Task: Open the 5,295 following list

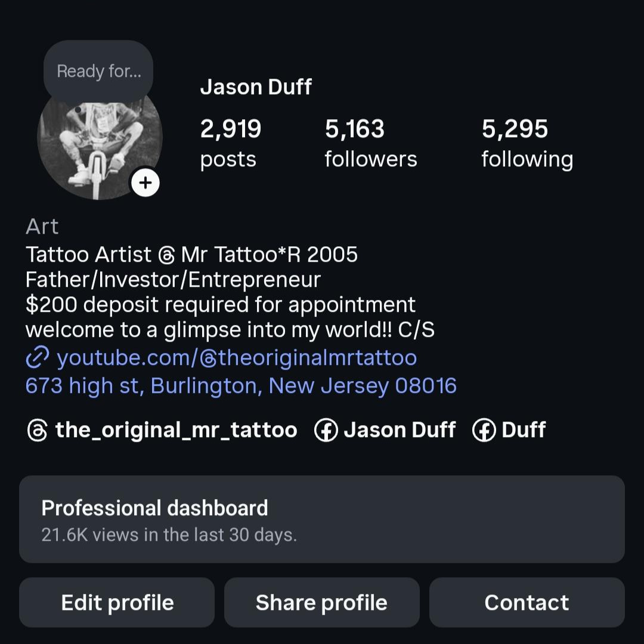Action: (x=527, y=143)
